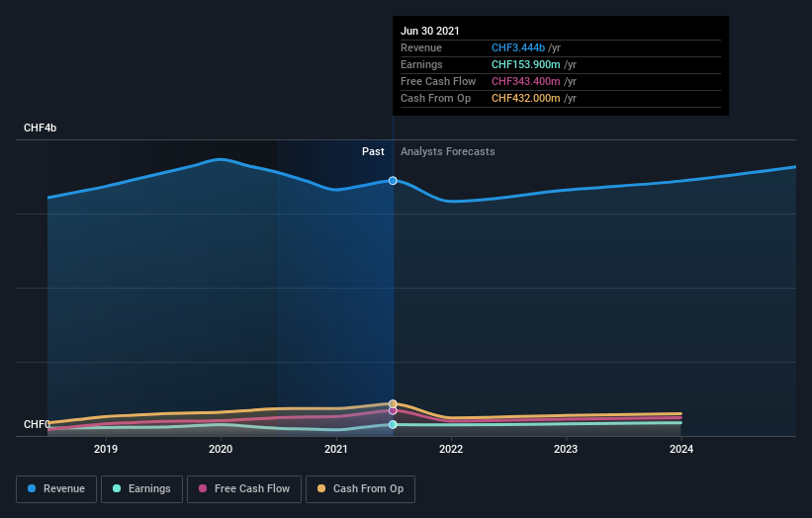Toggle the Earnings legend button

pos(141,489)
